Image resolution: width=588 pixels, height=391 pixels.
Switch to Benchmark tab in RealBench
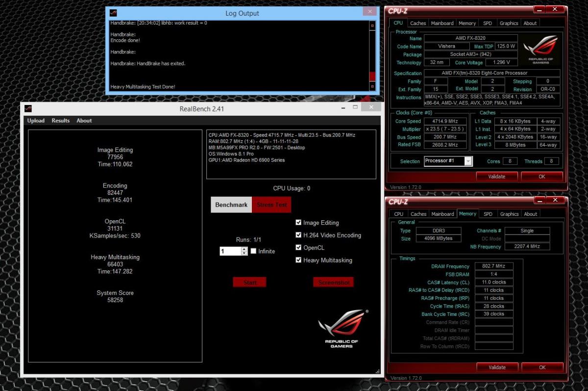(x=231, y=205)
